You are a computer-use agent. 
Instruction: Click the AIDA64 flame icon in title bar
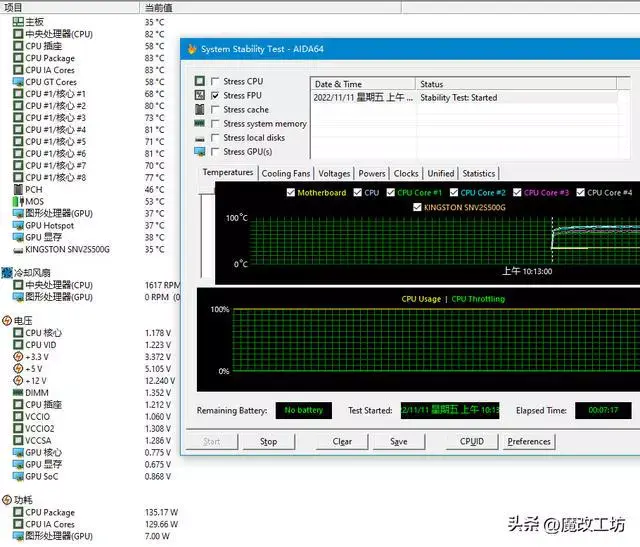point(192,49)
